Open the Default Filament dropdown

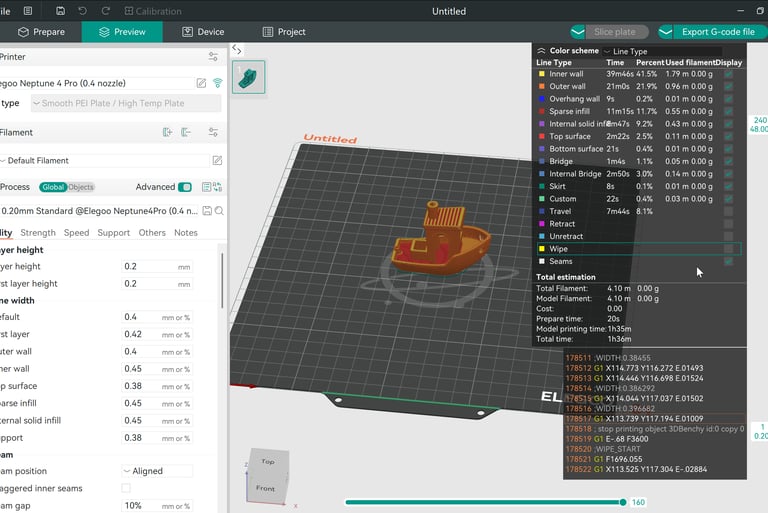(x=105, y=161)
